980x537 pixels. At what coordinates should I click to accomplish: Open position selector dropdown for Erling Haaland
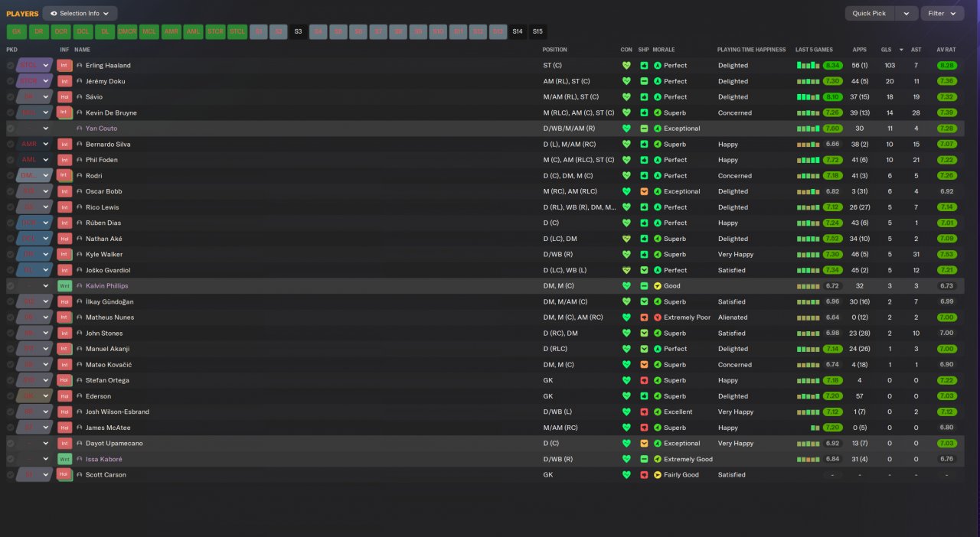coord(46,66)
